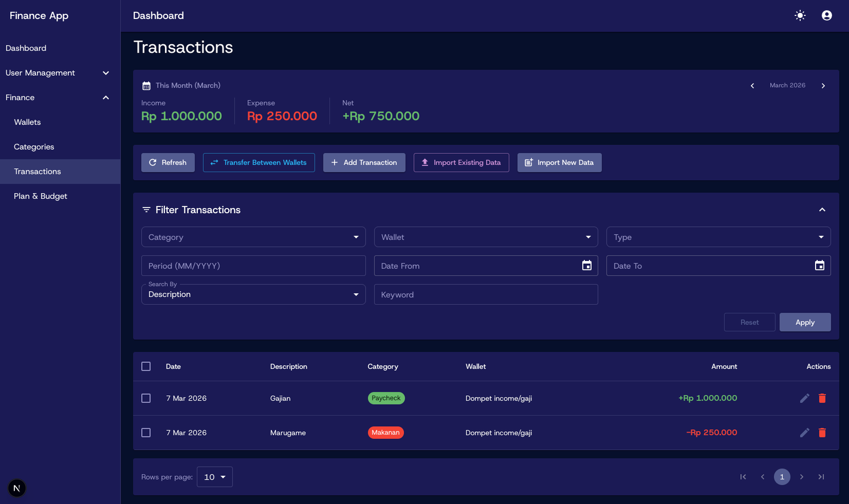Screen dimensions: 849x504
Task: Delete the Marugame transaction with trash icon
Action: [x=822, y=432]
